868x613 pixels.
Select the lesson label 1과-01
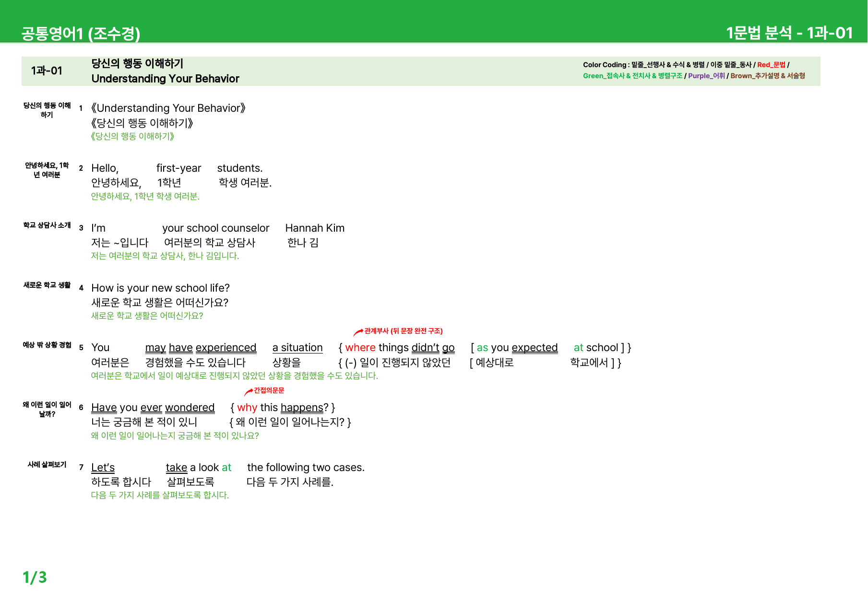click(x=47, y=71)
